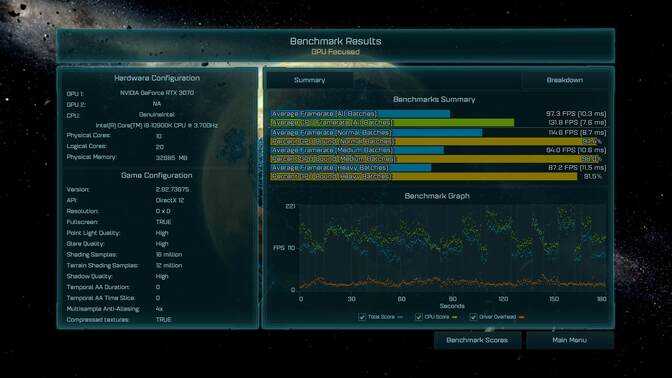Click the Average Framerate (Normal Batches) bar
672x378 pixels.
pos(376,133)
